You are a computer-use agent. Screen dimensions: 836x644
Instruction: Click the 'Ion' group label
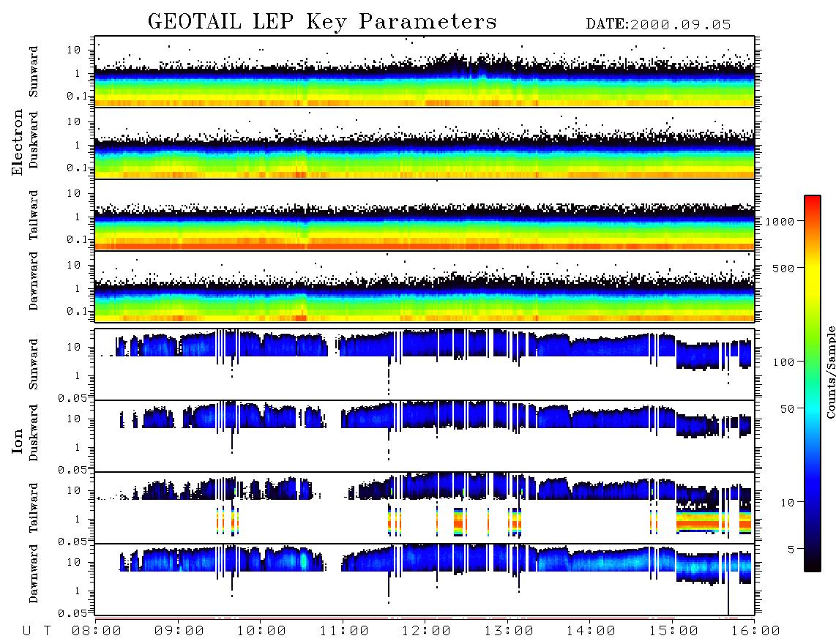[17, 441]
